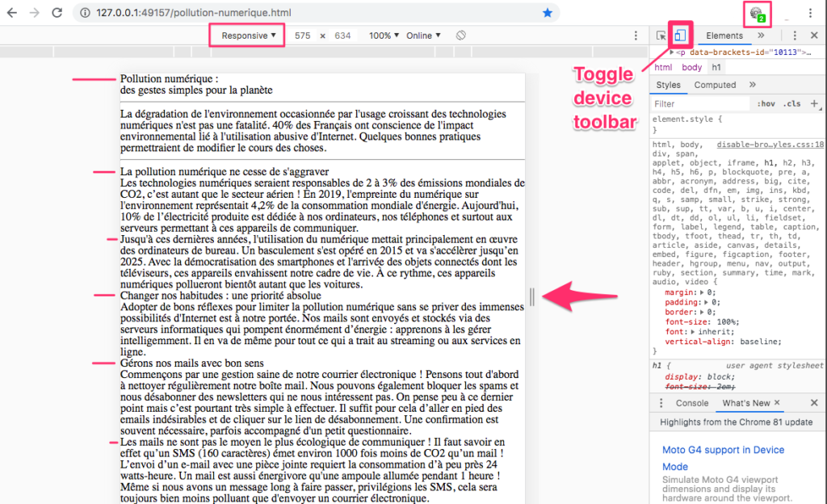The width and height of the screenshot is (827, 504).
Task: Click the rotate screen orientation icon
Action: (461, 36)
